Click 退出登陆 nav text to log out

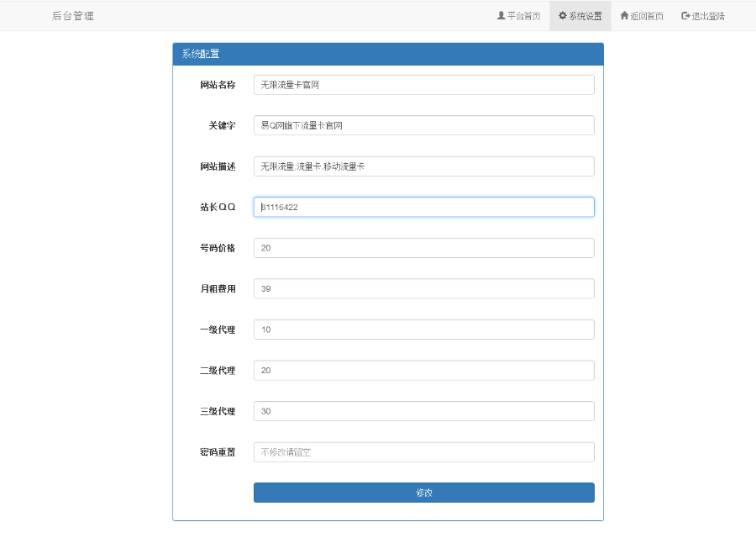[x=708, y=16]
